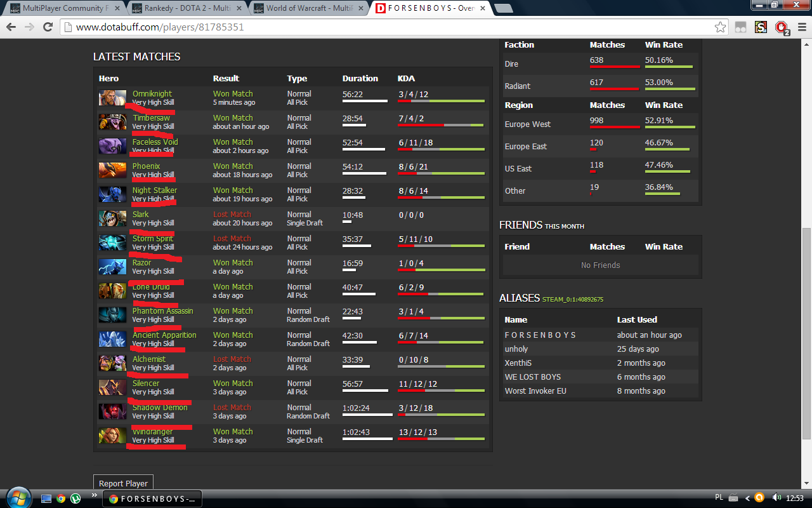Screen dimensions: 812x508
Task: Click the scrollbar up arrow
Action: coord(806,43)
